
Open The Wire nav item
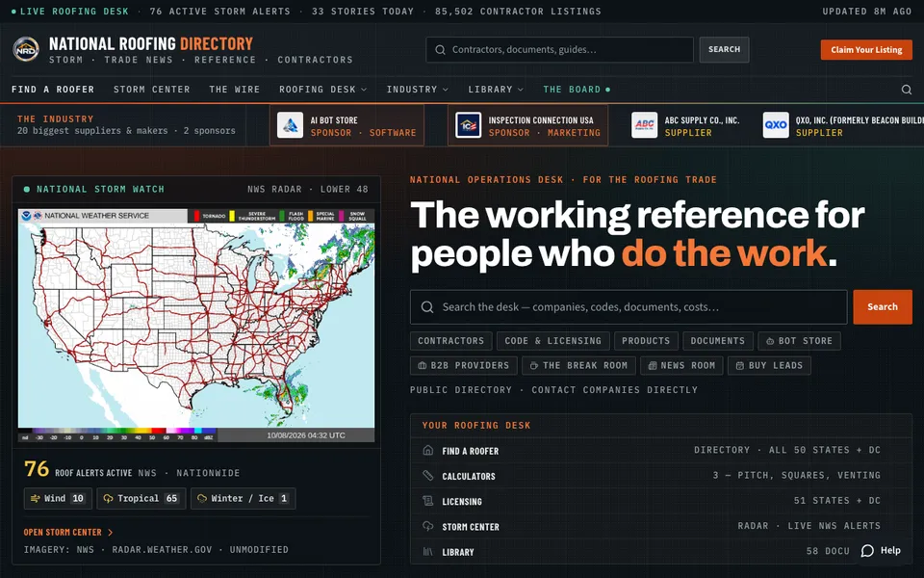pyautogui.click(x=234, y=90)
